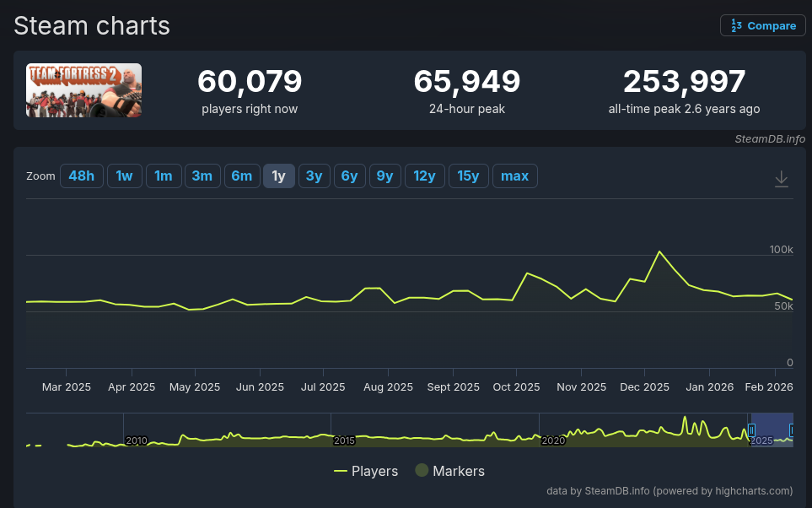The image size is (812, 508).
Task: Click the 50k y-axis label
Action: (x=783, y=305)
